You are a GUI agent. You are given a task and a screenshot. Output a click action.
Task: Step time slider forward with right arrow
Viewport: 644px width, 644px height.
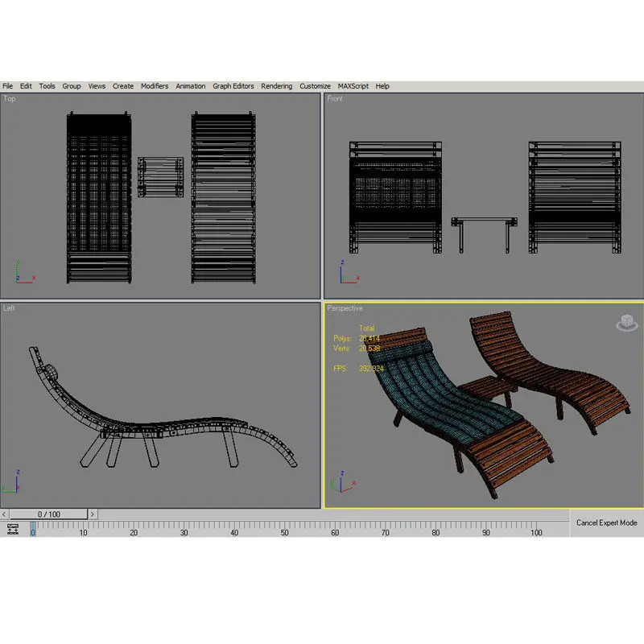tap(93, 514)
